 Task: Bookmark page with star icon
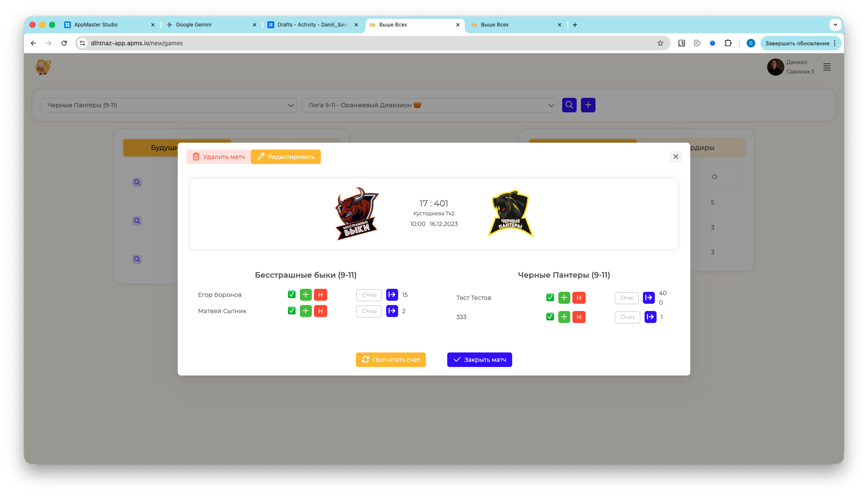pos(660,43)
